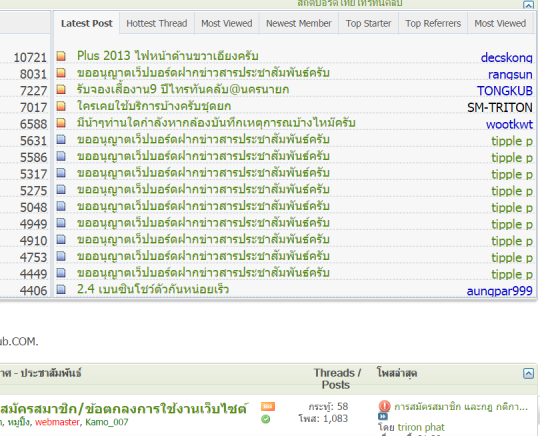540x436 pixels.
Task: Click the orange RSS feed icon
Action: 268,406
